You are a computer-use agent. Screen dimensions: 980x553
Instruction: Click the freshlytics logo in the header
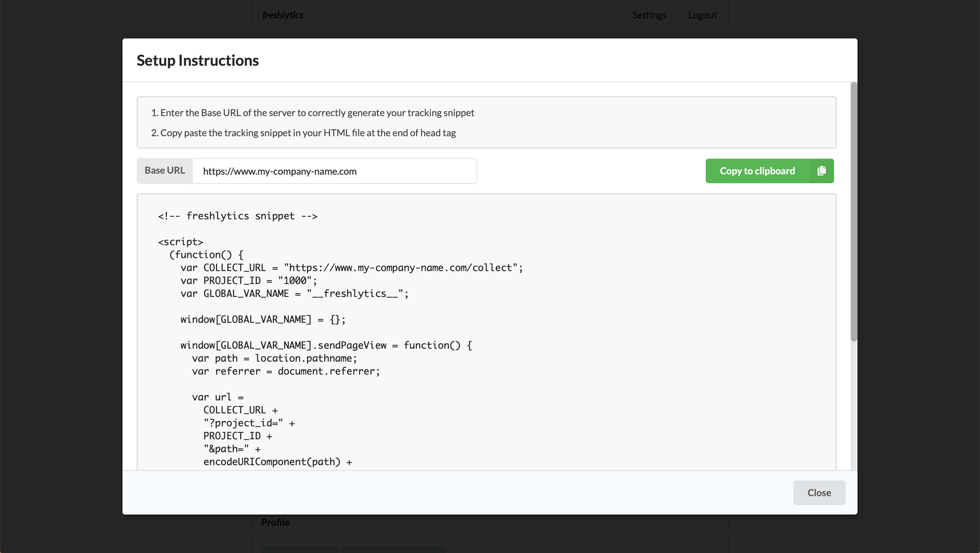[x=283, y=15]
